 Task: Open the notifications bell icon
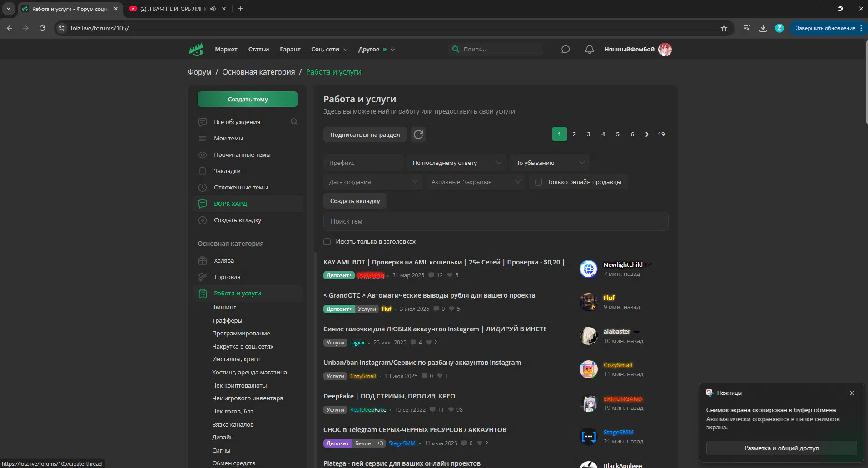click(x=590, y=49)
